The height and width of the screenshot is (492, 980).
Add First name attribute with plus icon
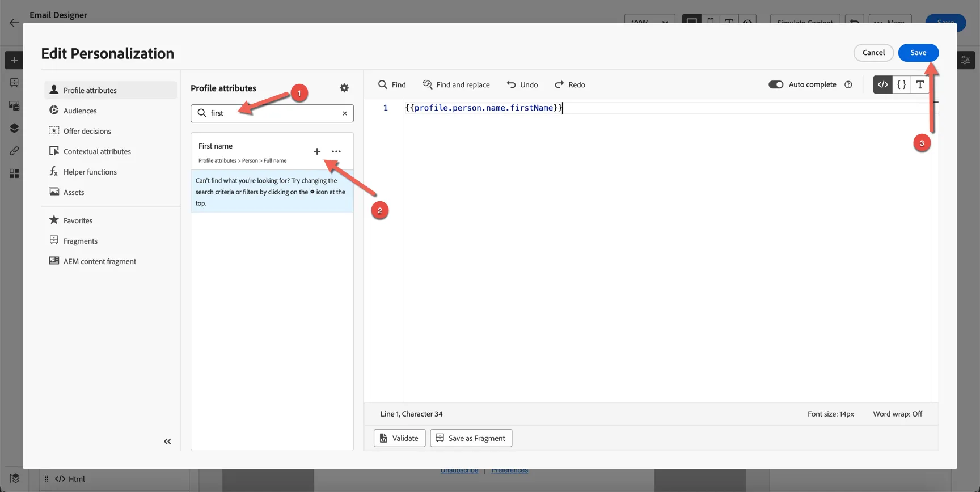[317, 151]
